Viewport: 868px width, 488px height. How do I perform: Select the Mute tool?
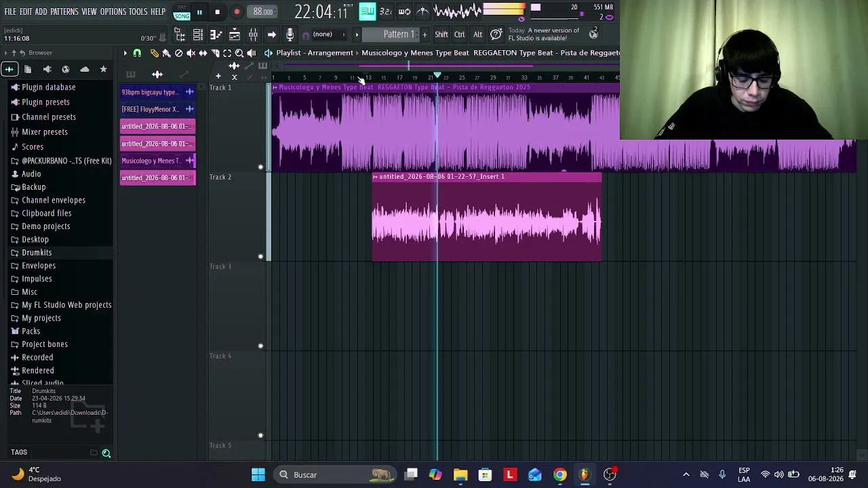(x=191, y=53)
